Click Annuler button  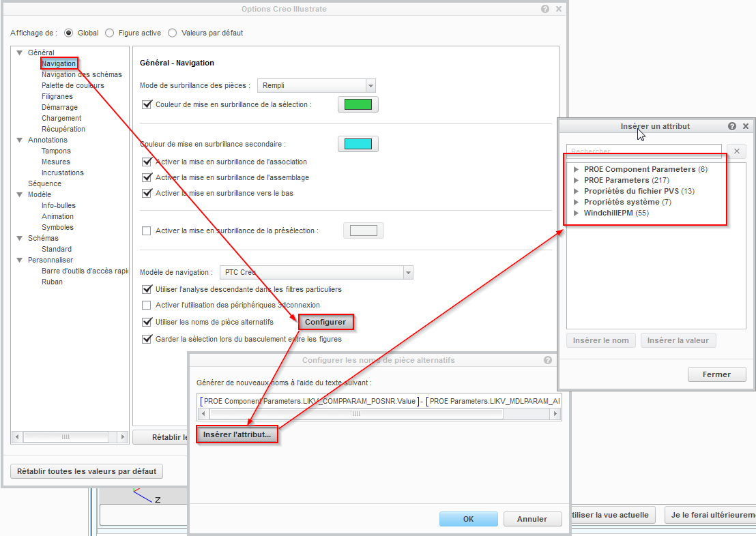click(x=532, y=519)
